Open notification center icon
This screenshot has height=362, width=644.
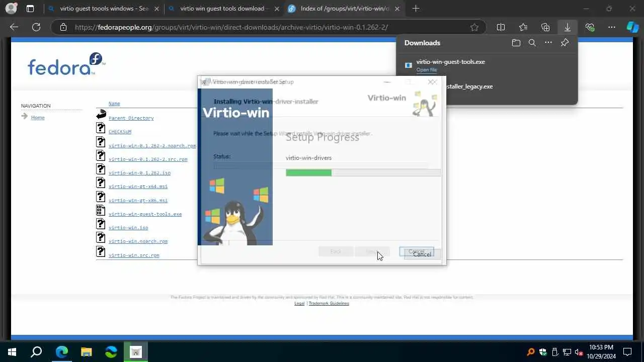point(627,352)
